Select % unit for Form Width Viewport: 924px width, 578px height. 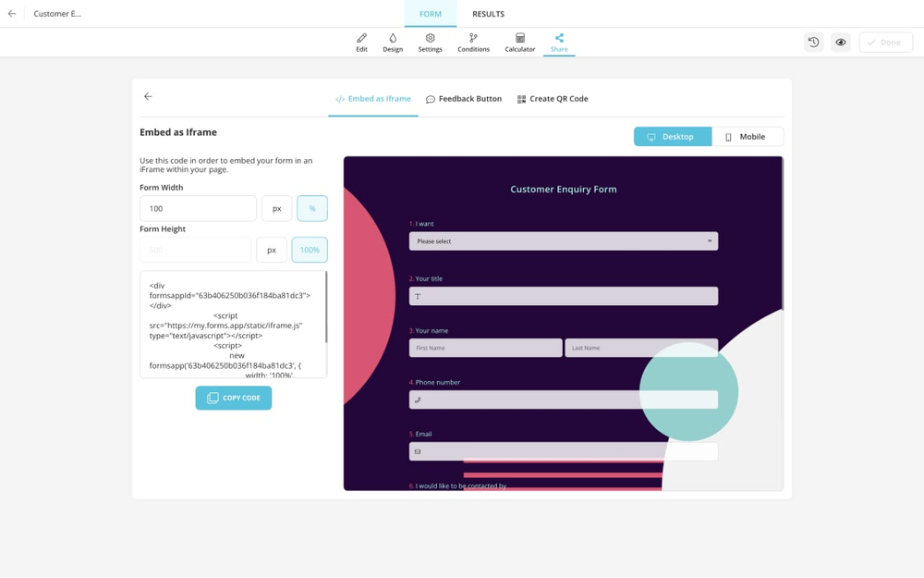[312, 209]
